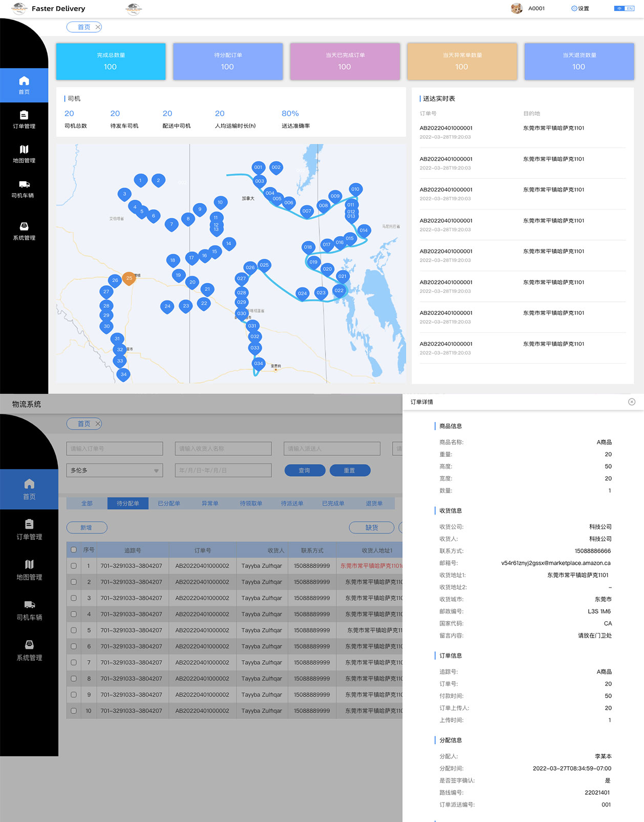Close the 订单详情 panel
The height and width of the screenshot is (822, 644).
[x=632, y=402]
